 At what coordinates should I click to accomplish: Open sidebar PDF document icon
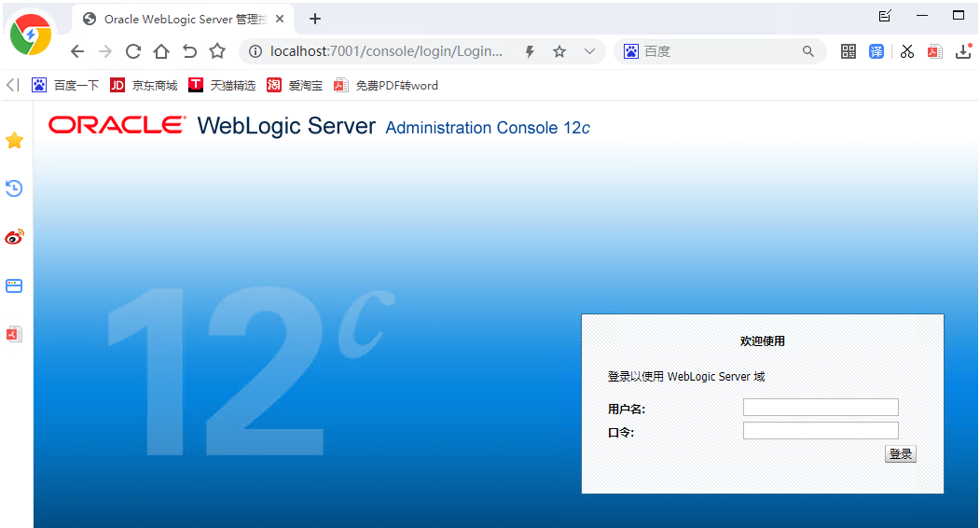point(14,334)
